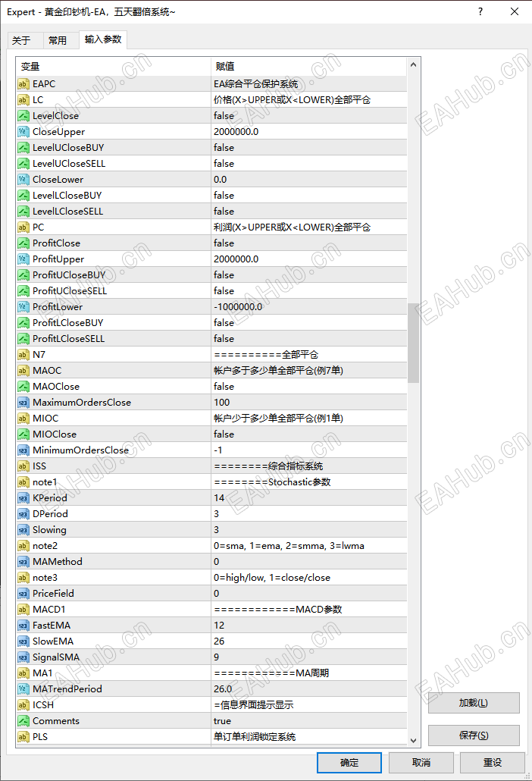
Task: Select the PriceField variable name
Action: coord(53,594)
